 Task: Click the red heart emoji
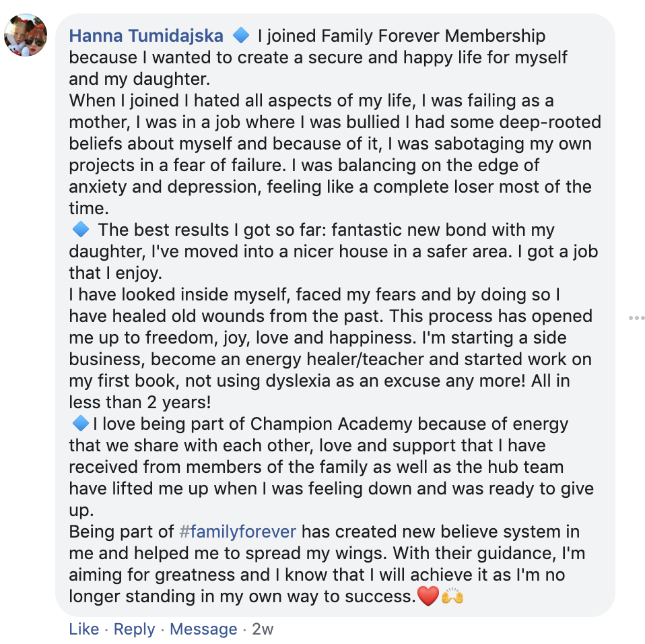pos(428,596)
